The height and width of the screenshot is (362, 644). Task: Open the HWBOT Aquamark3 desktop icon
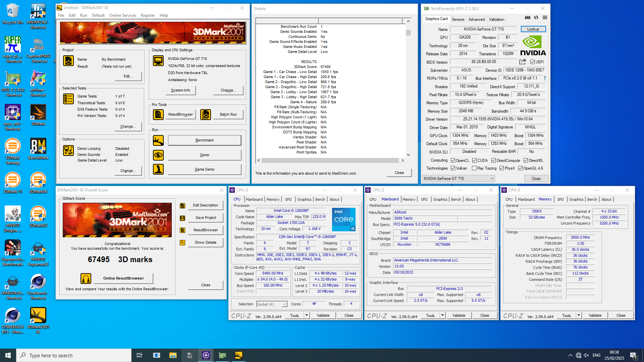pyautogui.click(x=38, y=253)
